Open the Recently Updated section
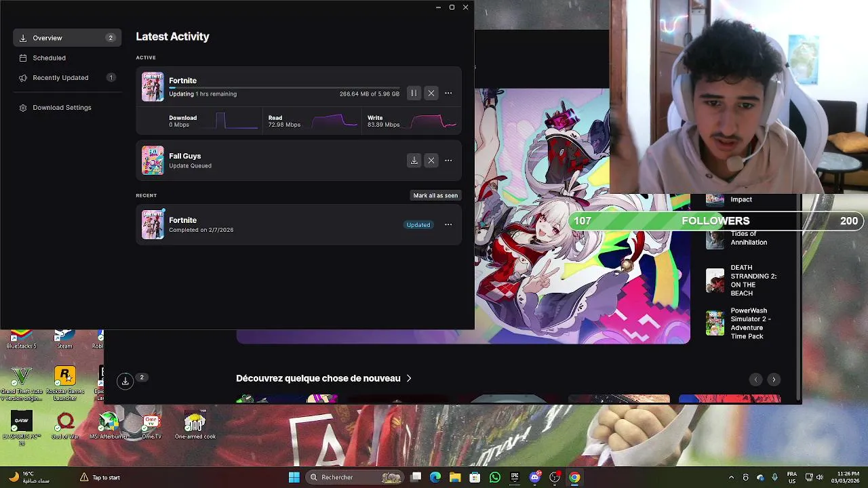 coord(67,77)
